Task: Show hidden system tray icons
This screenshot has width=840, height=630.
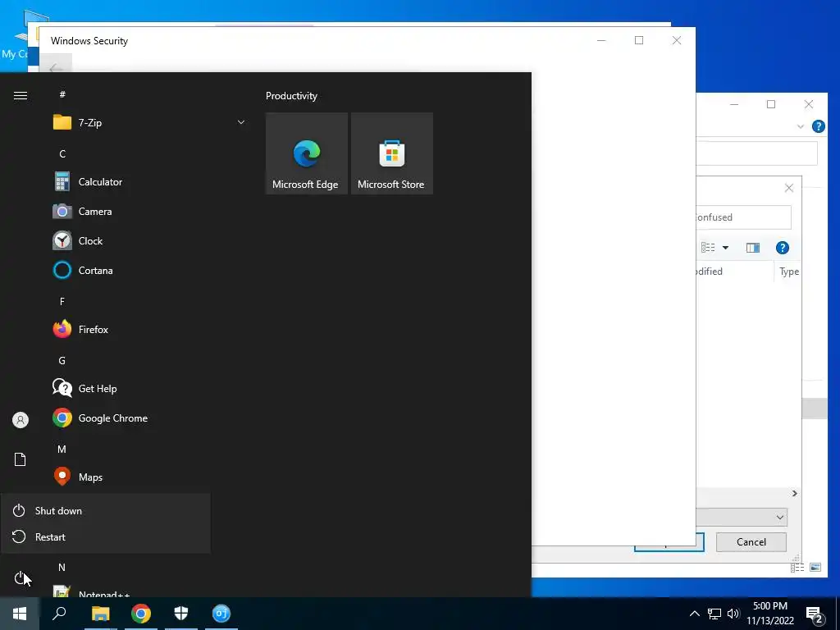Action: [694, 614]
